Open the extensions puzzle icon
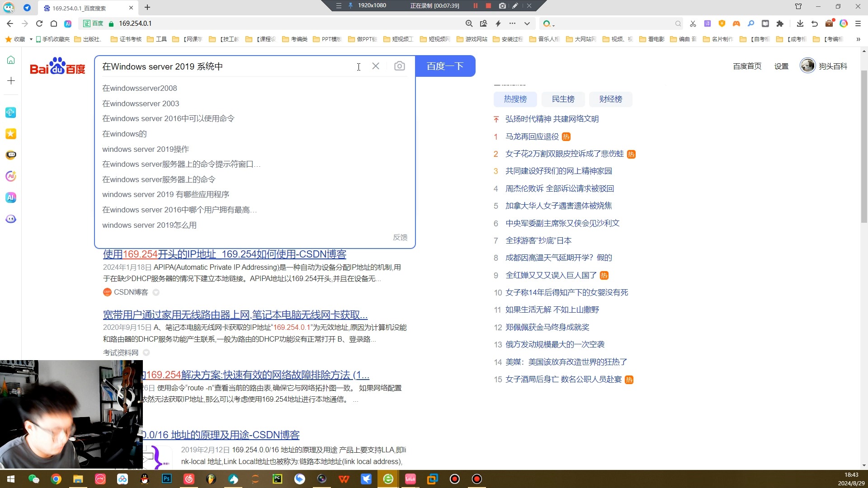The width and height of the screenshot is (868, 488). (x=779, y=23)
